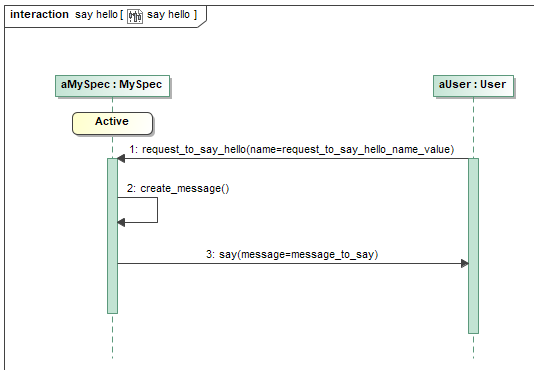The width and height of the screenshot is (534, 370).
Task: Select message 3: say(message=message_to_say) label
Action: (292, 255)
